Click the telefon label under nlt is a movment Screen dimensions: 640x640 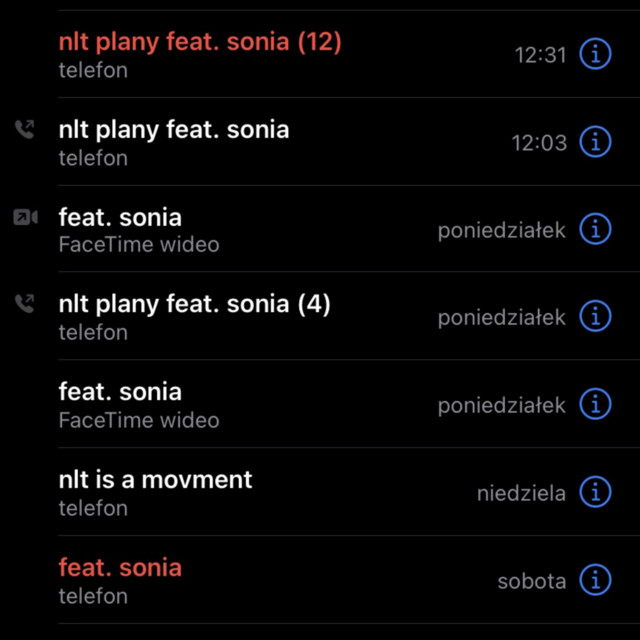coord(93,508)
